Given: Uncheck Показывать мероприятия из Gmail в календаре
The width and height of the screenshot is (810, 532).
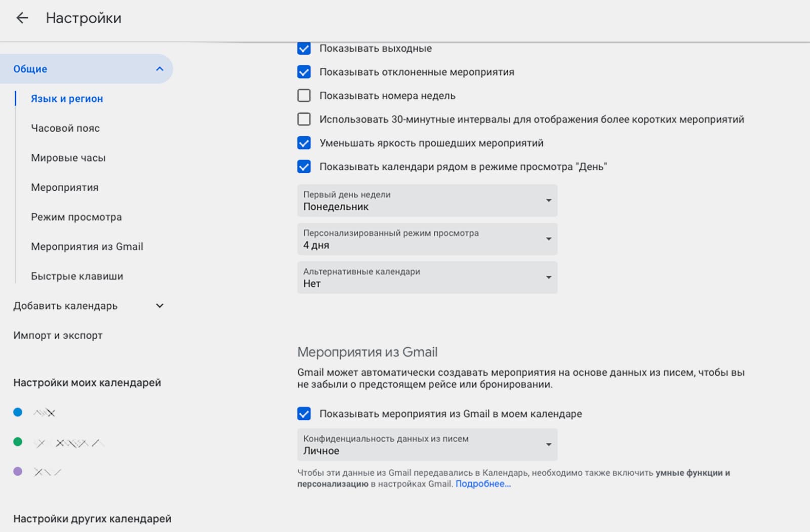Looking at the screenshot, I should coord(304,414).
